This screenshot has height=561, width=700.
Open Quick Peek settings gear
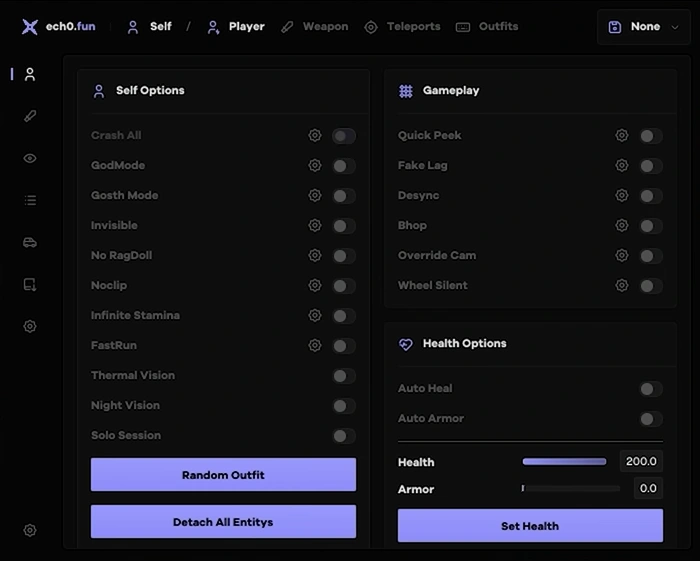click(622, 135)
